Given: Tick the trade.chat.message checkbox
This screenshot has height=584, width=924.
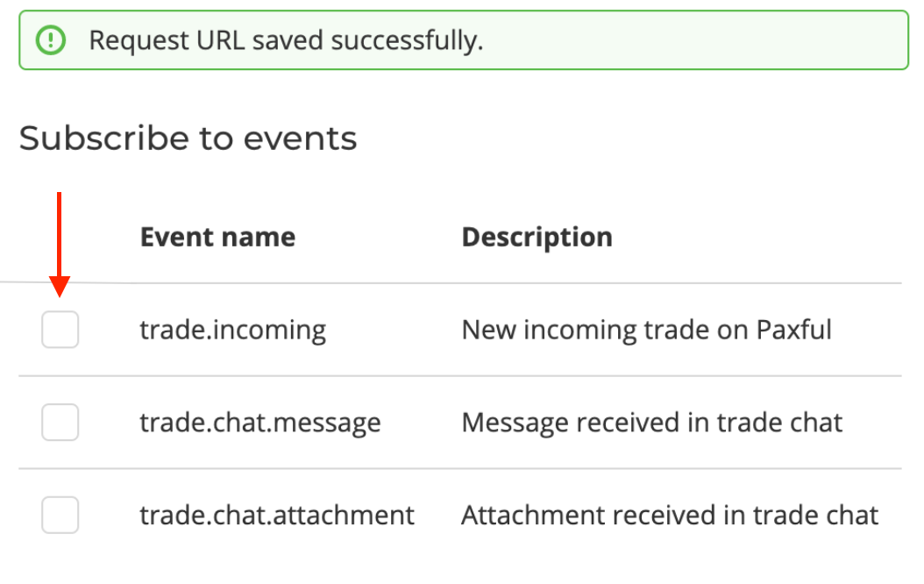Looking at the screenshot, I should 60,423.
